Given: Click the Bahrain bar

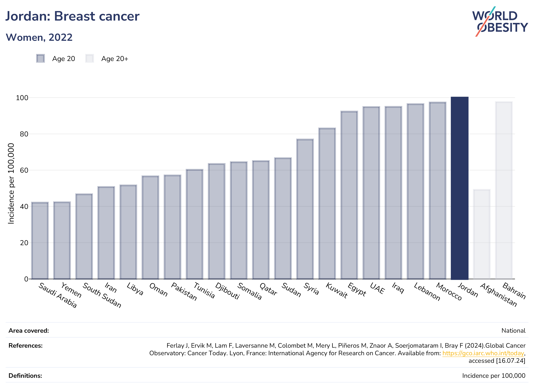Looking at the screenshot, I should pyautogui.click(x=504, y=190).
